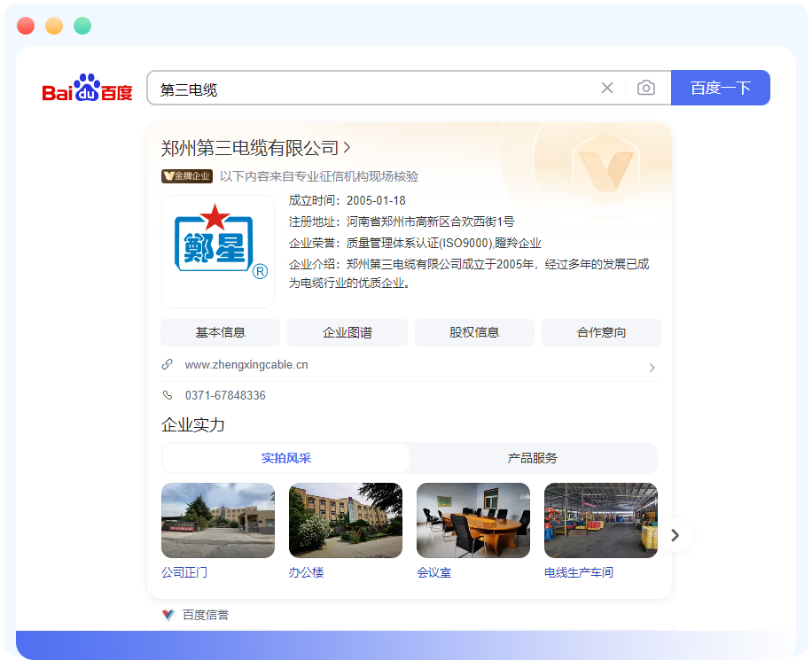Open the 办公楼 photo thumbnail
The image size is (812, 660).
click(346, 520)
